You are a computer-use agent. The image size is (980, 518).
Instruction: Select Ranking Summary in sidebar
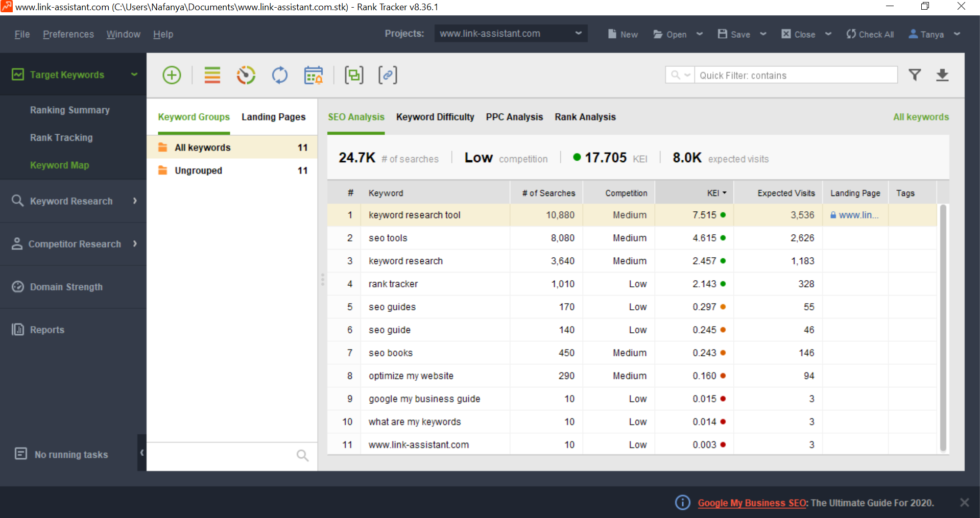[69, 110]
